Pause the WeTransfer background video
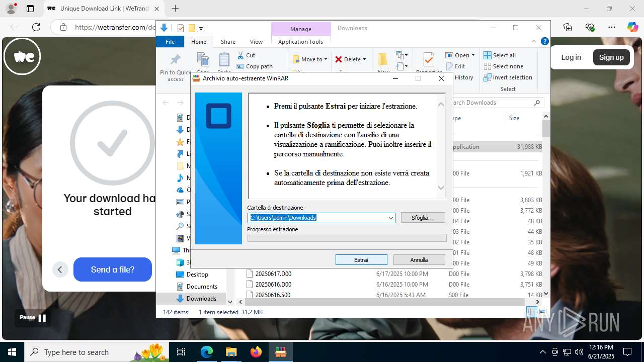Viewport: 644px width, 362px height. (x=33, y=318)
